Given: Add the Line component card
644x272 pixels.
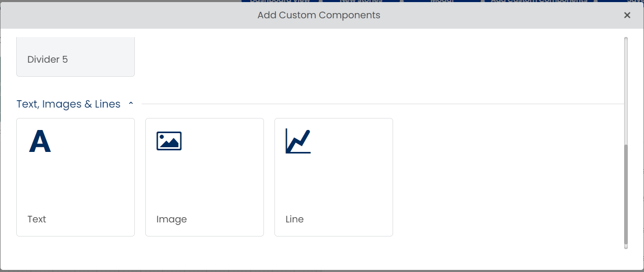Looking at the screenshot, I should click(333, 177).
